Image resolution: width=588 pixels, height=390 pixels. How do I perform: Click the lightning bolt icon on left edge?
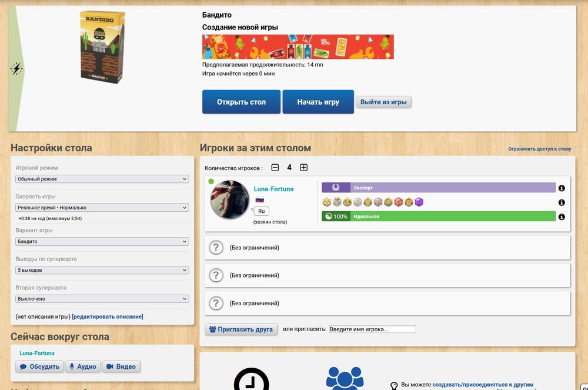[16, 69]
